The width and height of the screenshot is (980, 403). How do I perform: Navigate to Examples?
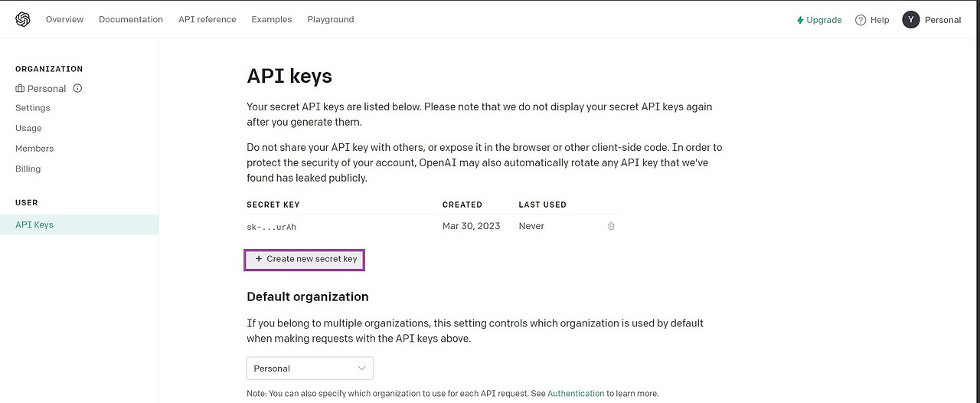point(272,19)
